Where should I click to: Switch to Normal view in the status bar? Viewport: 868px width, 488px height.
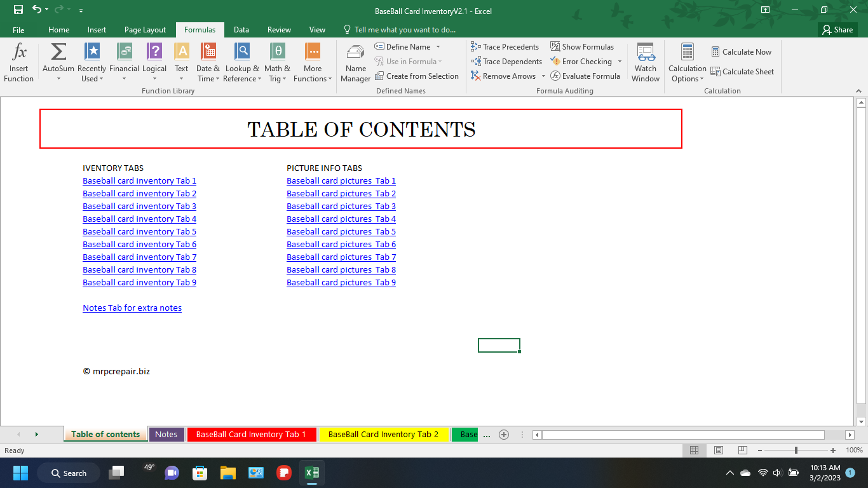tap(694, 451)
